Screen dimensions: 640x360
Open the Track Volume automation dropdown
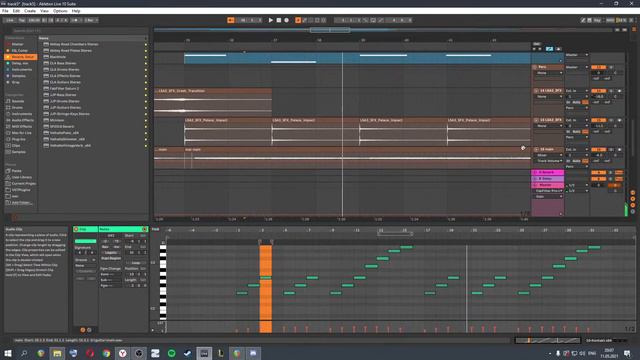pyautogui.click(x=549, y=161)
